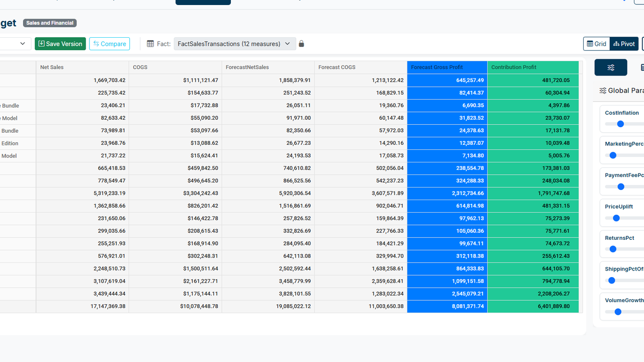Select the Contribution Profit column header
Screen dimensions: 644x362
533,67
